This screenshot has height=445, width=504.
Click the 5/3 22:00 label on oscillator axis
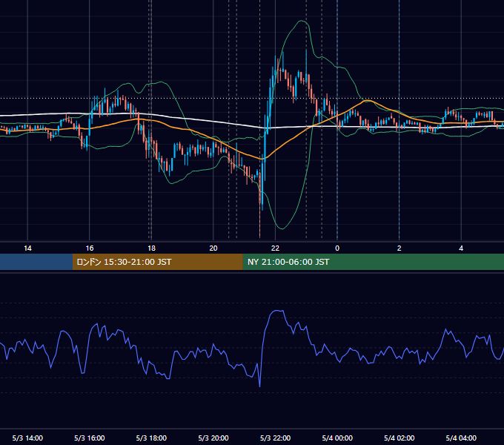[x=275, y=438]
